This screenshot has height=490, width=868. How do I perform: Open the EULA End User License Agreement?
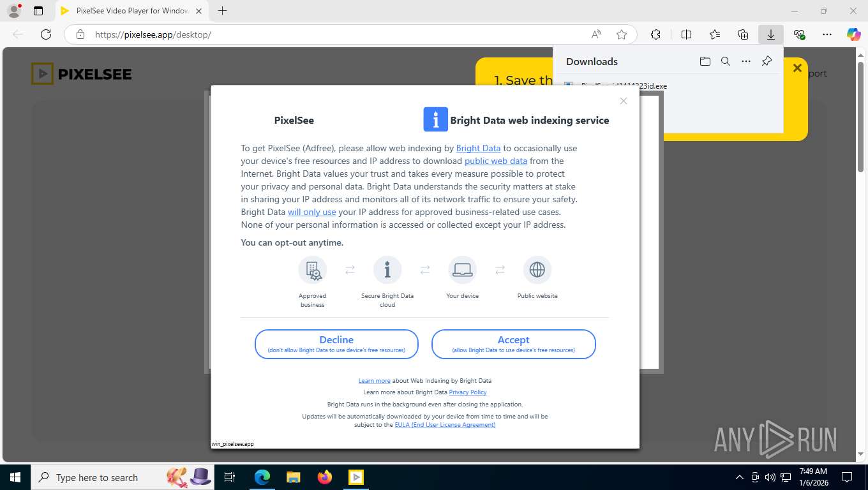coord(445,425)
